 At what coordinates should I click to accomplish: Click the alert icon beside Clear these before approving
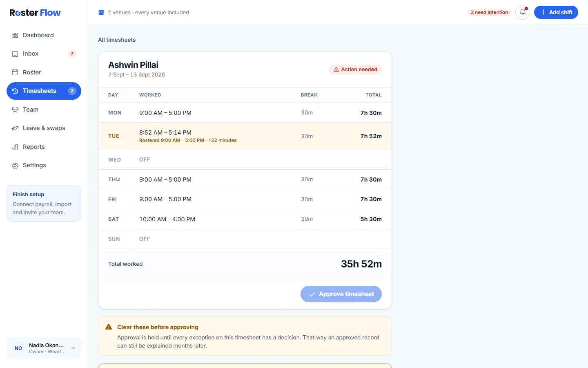(x=109, y=327)
